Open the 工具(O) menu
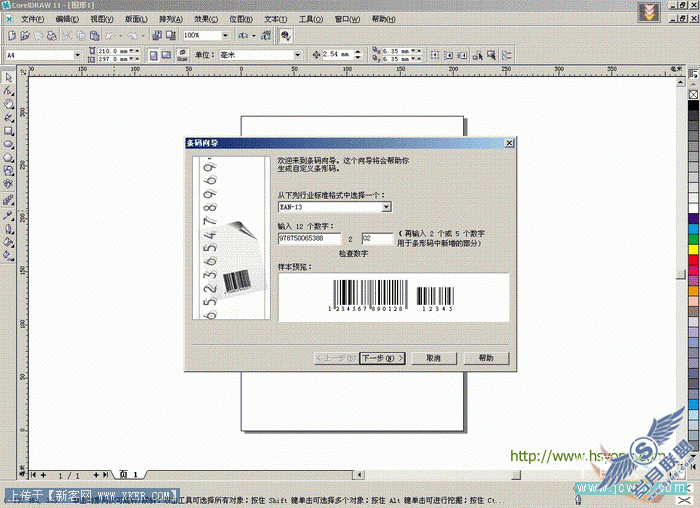 coord(311,19)
